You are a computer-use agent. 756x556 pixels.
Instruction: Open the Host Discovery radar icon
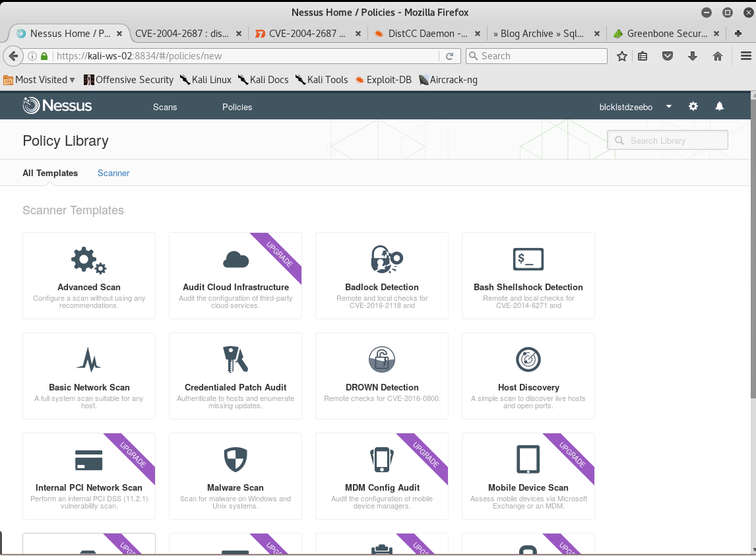(528, 359)
